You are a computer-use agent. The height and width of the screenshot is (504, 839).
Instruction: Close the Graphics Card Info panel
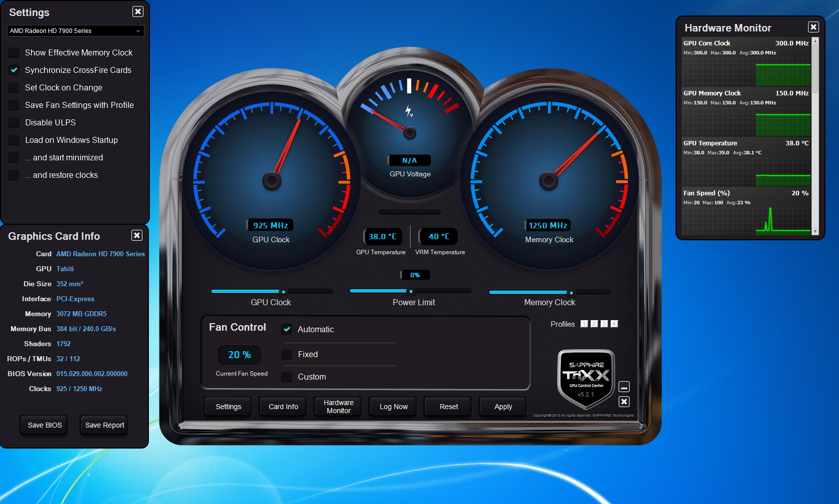137,235
